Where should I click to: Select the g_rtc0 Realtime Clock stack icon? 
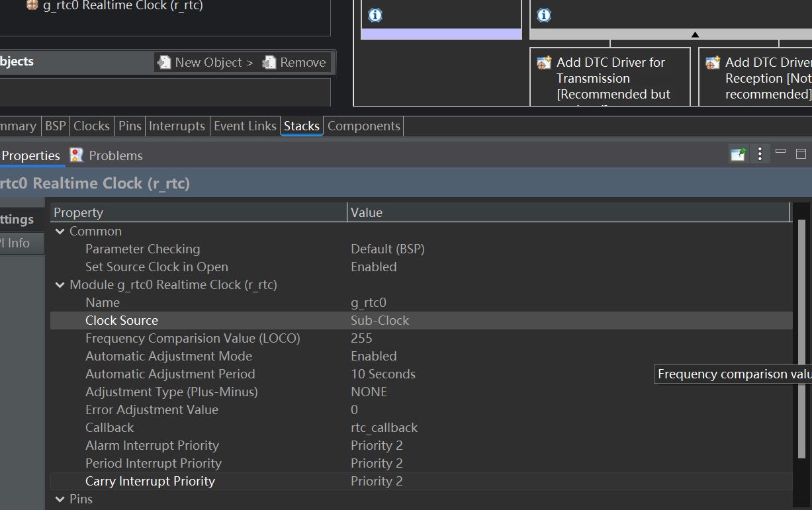[32, 5]
